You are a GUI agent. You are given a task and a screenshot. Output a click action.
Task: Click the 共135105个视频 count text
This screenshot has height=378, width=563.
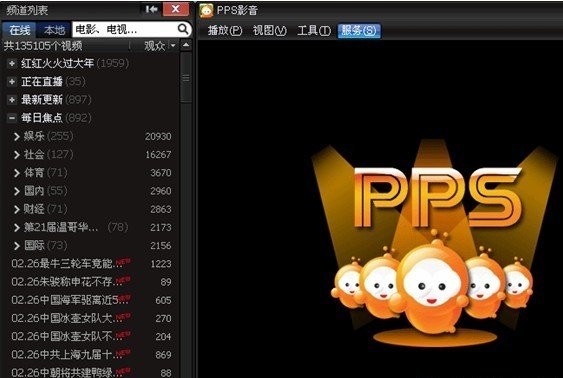43,46
